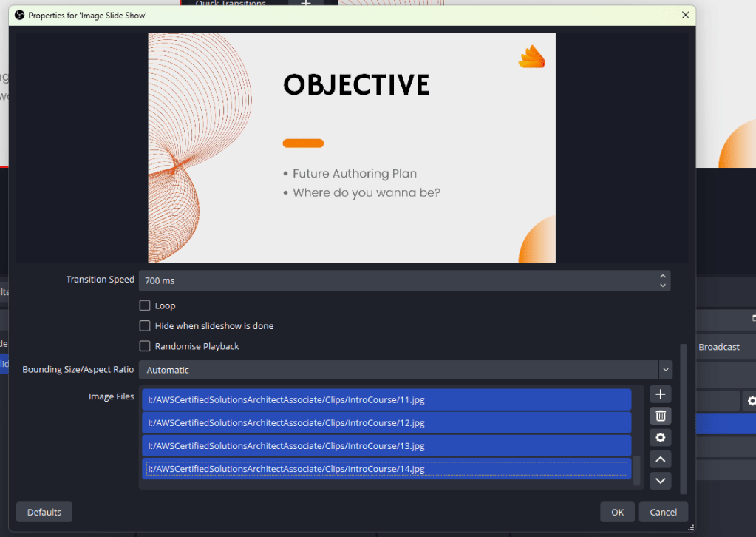Open Bounding Size/Aspect Ratio dropdown
Viewport: 756px width, 537px height.
click(406, 370)
